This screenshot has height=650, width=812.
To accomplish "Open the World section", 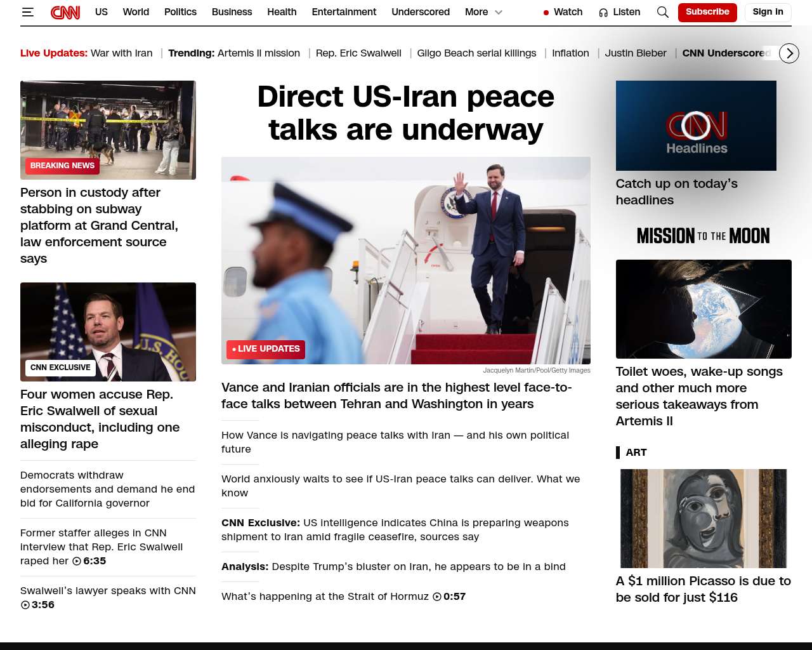I will [136, 12].
